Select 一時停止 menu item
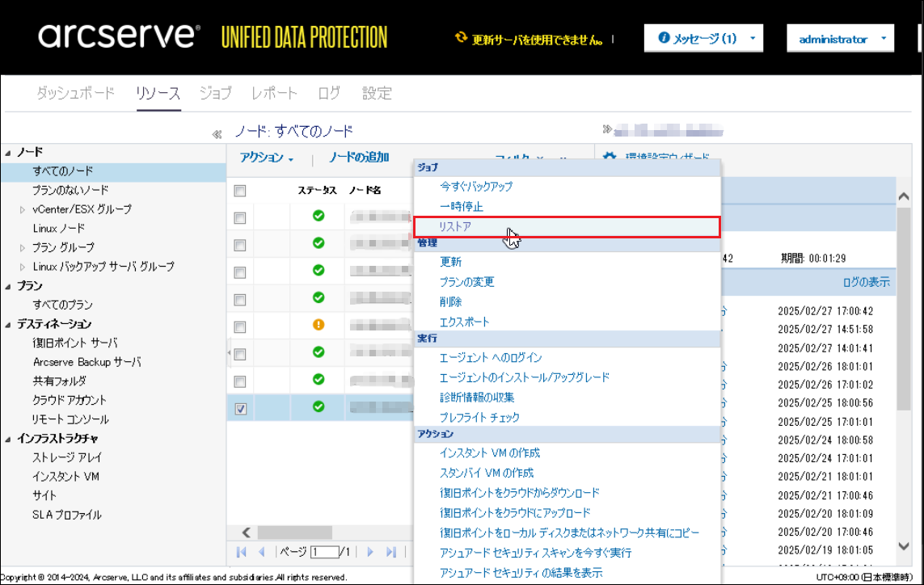924x585 pixels. coord(462,206)
